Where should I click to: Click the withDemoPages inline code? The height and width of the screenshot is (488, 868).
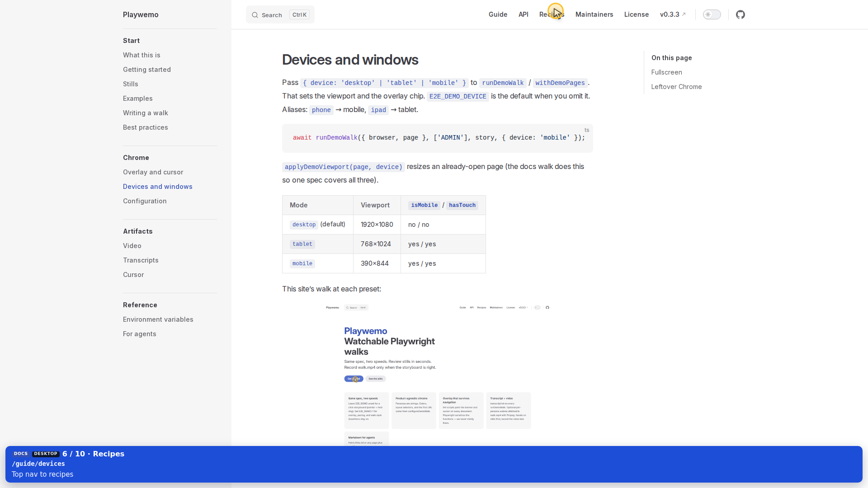[560, 83]
